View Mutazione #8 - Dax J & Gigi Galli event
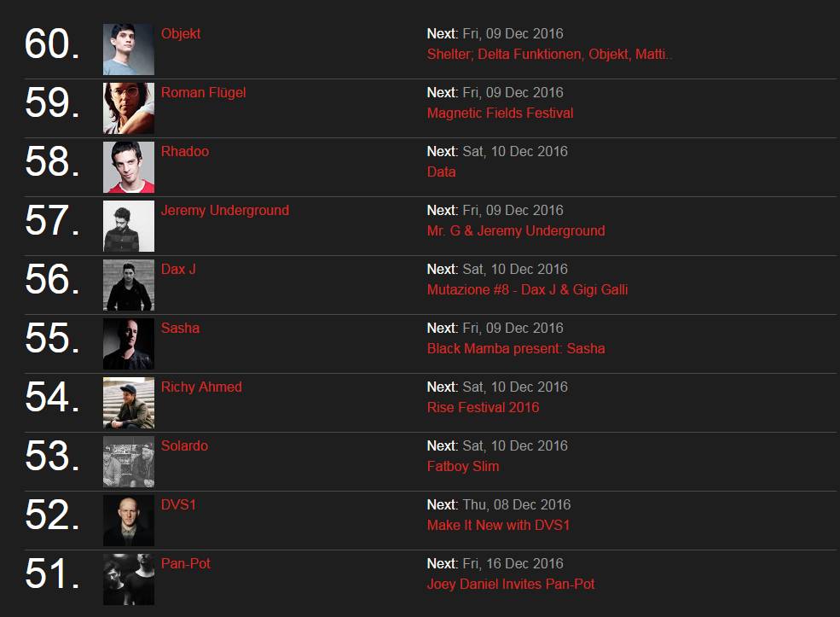Image resolution: width=840 pixels, height=617 pixels. click(527, 290)
